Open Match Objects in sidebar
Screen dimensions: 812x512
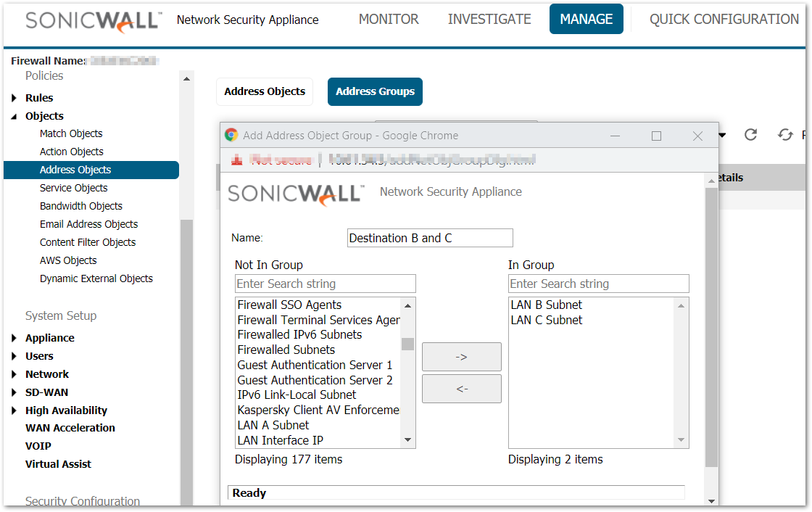pyautogui.click(x=71, y=133)
